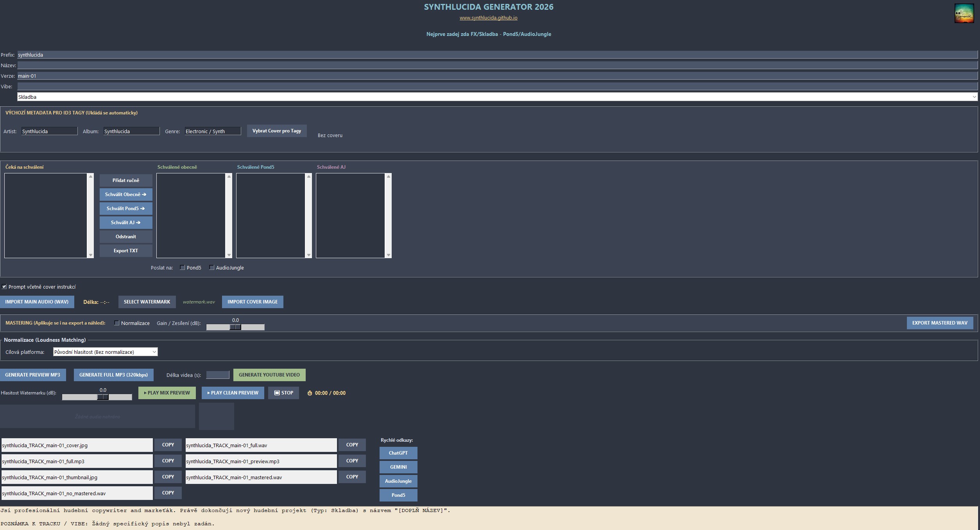980x530 pixels.
Task: Open the Cílová platforma dropdown
Action: pos(105,352)
